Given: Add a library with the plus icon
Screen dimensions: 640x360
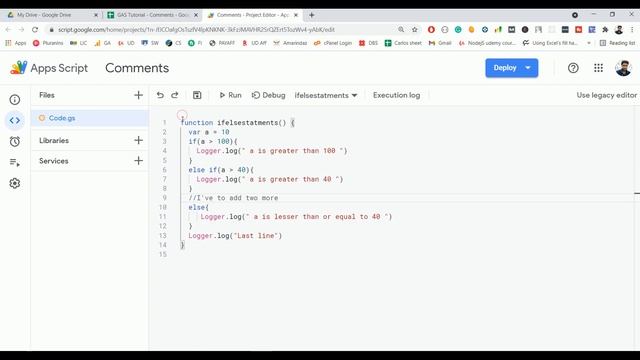Looking at the screenshot, I should (138, 140).
